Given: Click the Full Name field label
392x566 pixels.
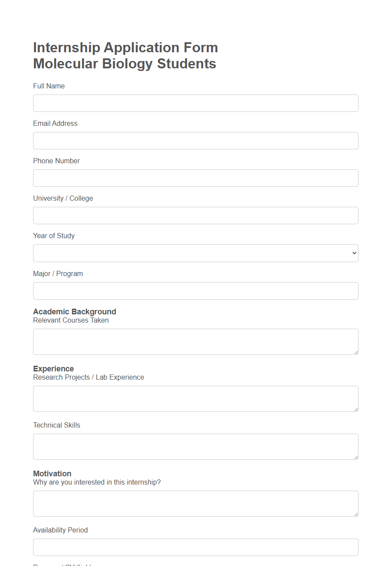Looking at the screenshot, I should [49, 86].
